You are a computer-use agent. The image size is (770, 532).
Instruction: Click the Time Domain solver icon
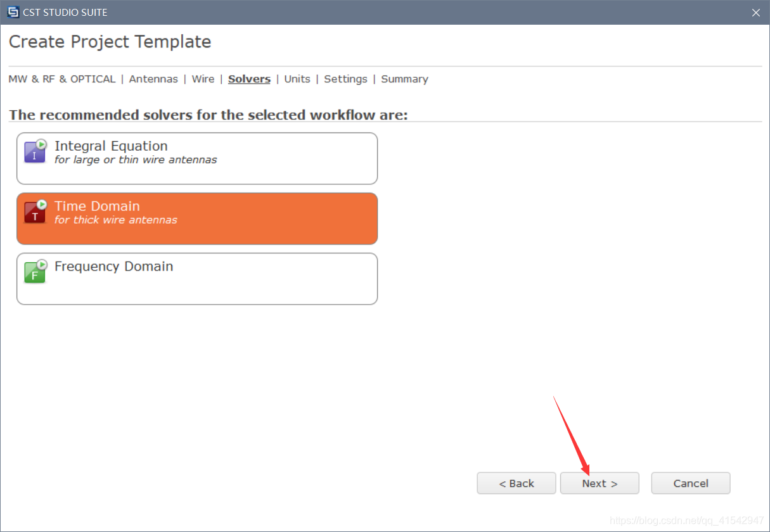[x=35, y=212]
